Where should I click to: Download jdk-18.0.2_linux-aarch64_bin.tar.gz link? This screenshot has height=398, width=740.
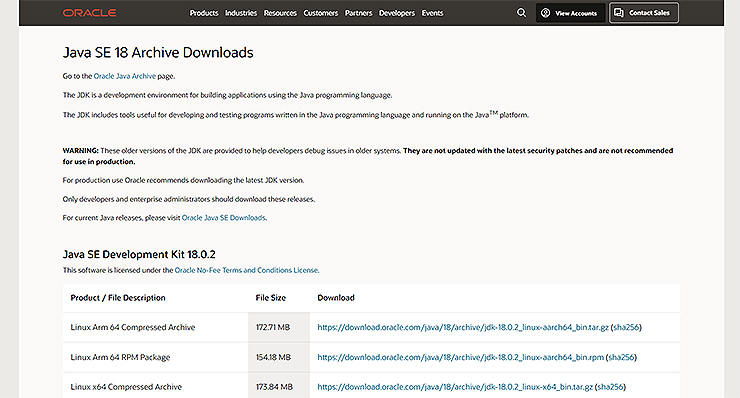click(x=463, y=327)
